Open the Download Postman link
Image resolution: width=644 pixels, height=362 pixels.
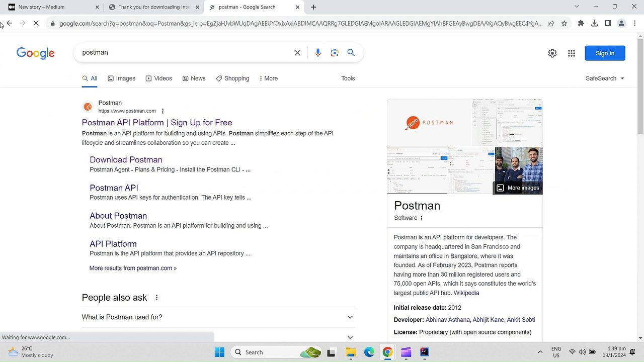click(126, 160)
